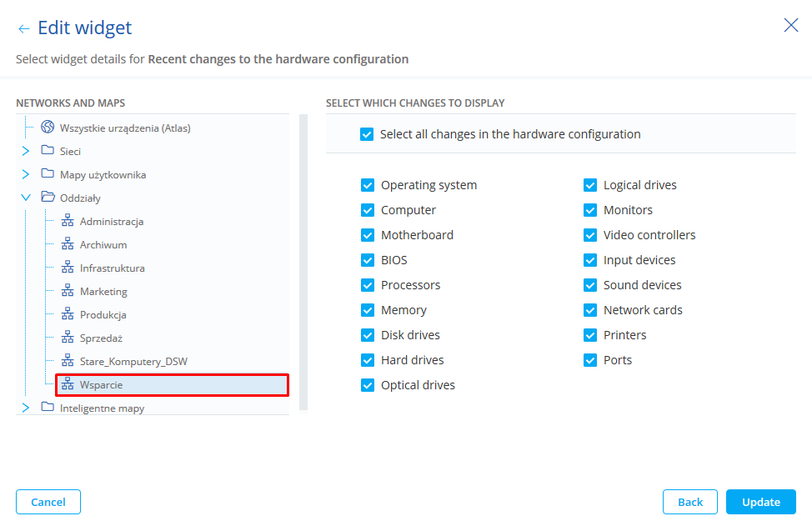
Task: Click the Inteligentne mapy folder icon
Action: click(48, 408)
